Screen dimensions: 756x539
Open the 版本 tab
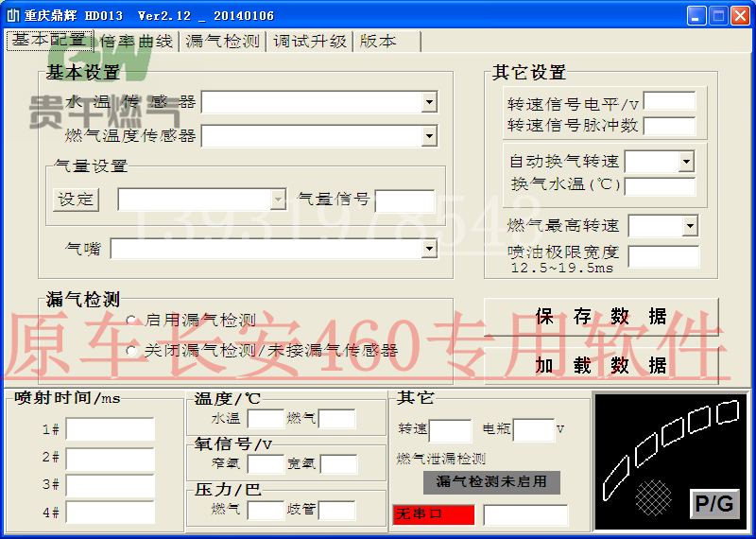pyautogui.click(x=387, y=41)
